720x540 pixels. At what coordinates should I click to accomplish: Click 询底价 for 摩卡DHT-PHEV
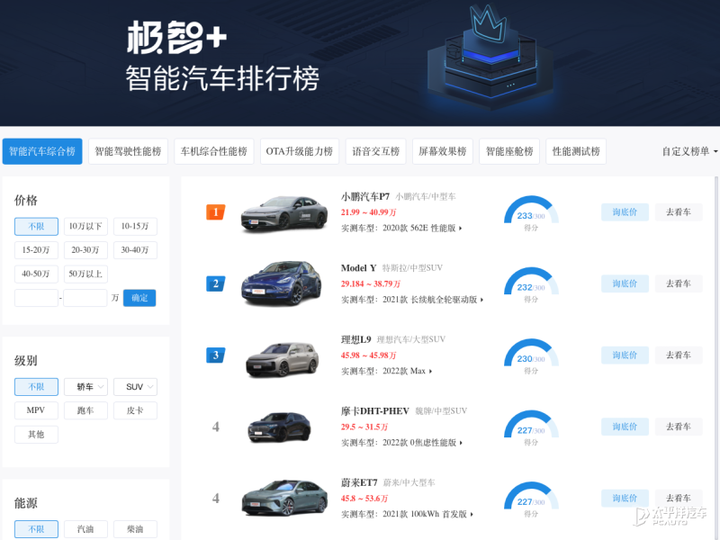(625, 427)
